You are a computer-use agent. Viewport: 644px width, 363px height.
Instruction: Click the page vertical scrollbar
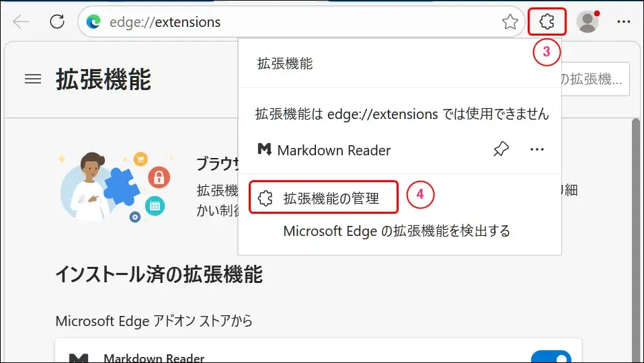point(635,235)
